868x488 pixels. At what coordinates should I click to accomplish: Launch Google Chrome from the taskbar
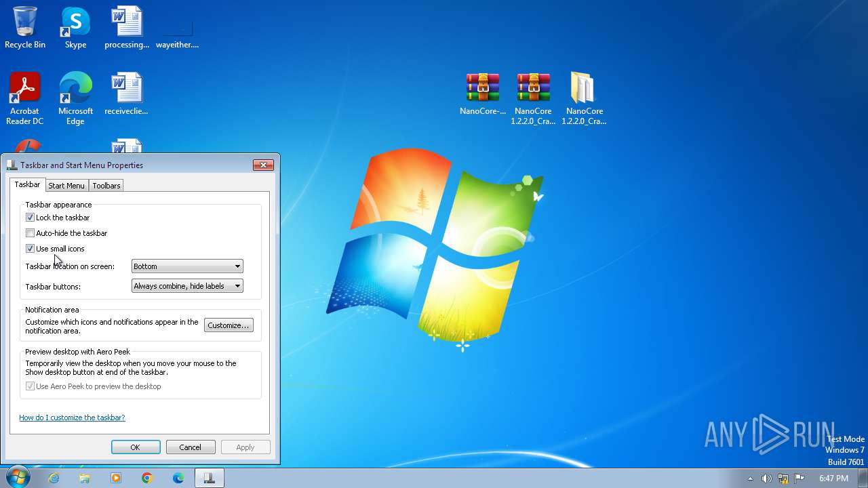click(147, 478)
